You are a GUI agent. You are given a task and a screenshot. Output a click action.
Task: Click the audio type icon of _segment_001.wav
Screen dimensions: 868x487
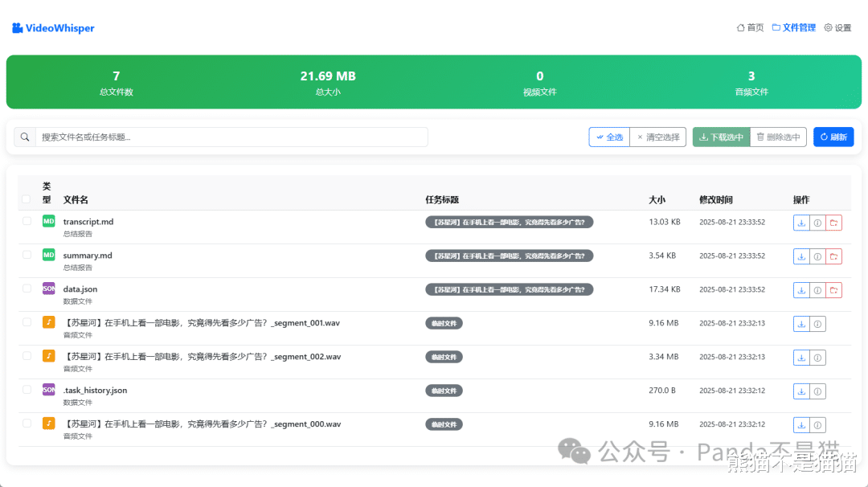pyautogui.click(x=49, y=322)
